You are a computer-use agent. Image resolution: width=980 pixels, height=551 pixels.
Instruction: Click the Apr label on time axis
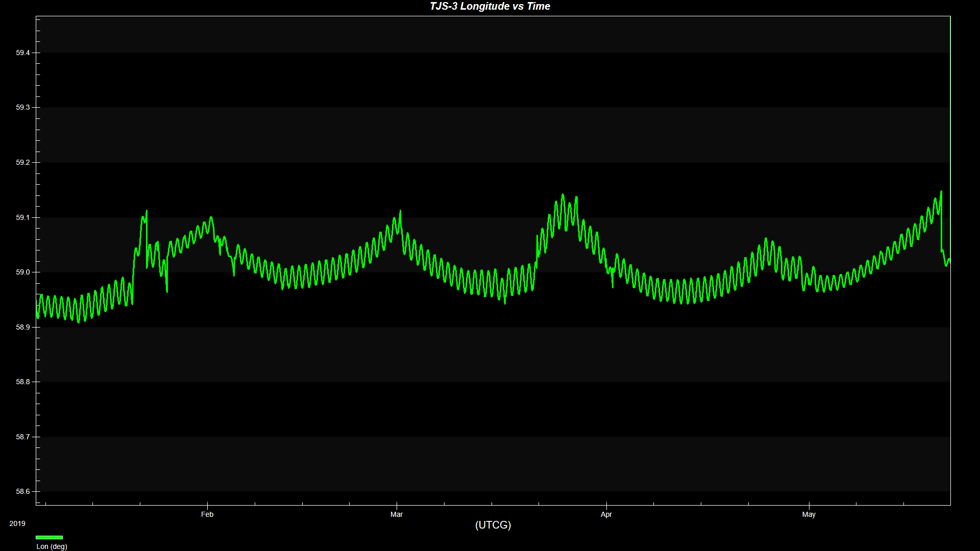click(x=606, y=514)
